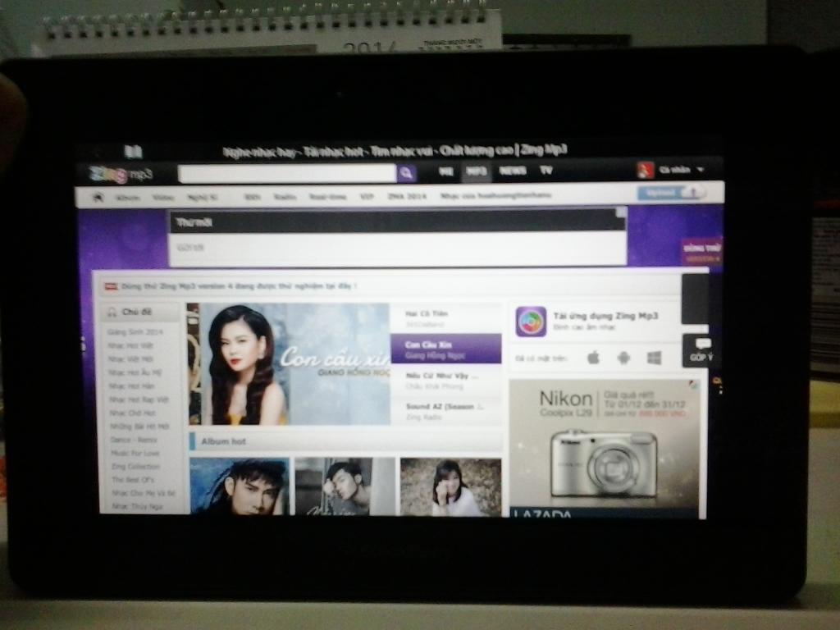Viewport: 840px width, 630px height.
Task: Open the Zing Mp3 app icon
Action: pyautogui.click(x=531, y=322)
